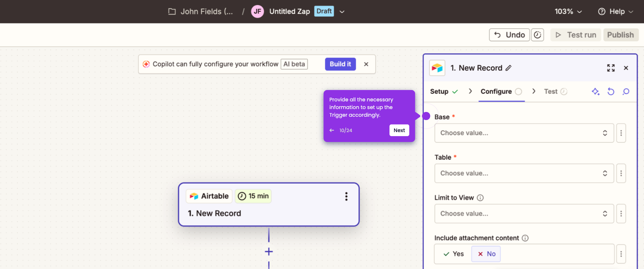Expand the panel to full screen
The height and width of the screenshot is (269, 644).
tap(611, 68)
